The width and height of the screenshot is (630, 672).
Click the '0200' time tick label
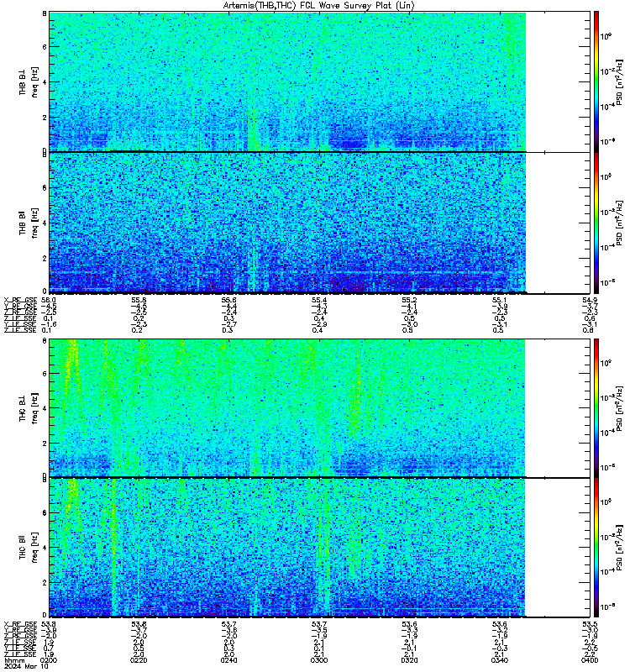point(48,660)
